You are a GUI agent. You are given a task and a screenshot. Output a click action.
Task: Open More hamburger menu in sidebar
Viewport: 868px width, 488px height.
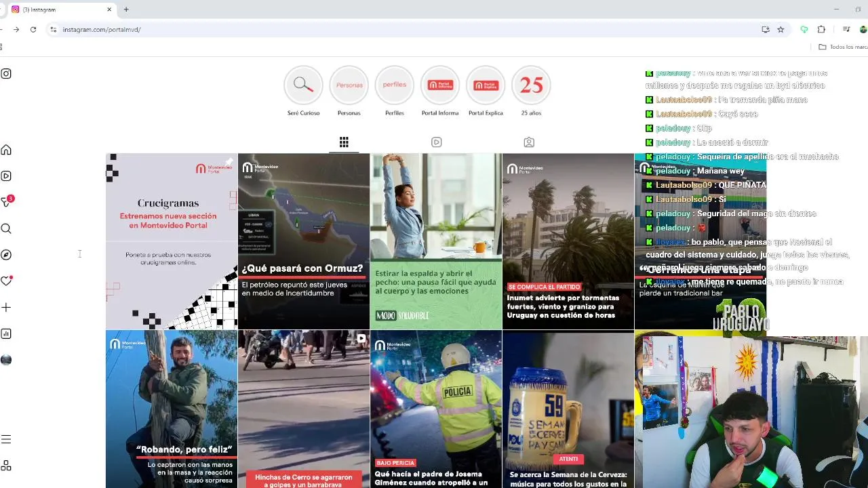click(x=6, y=439)
